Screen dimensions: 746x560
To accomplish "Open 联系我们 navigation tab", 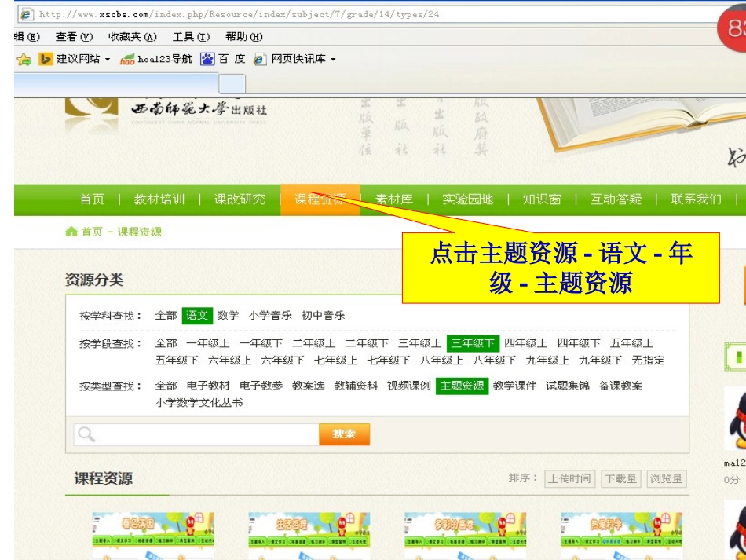I will (696, 199).
